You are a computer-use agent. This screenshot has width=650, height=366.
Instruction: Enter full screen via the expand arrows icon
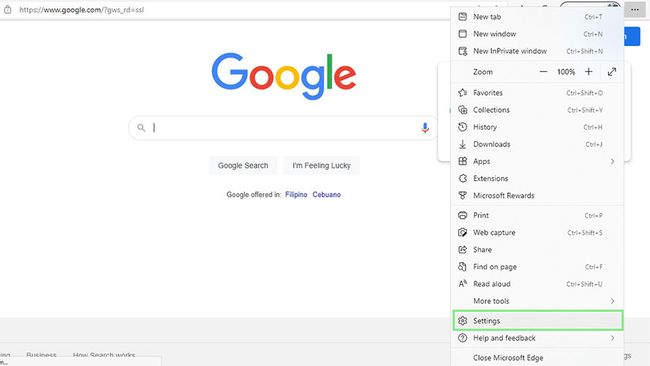click(x=612, y=72)
